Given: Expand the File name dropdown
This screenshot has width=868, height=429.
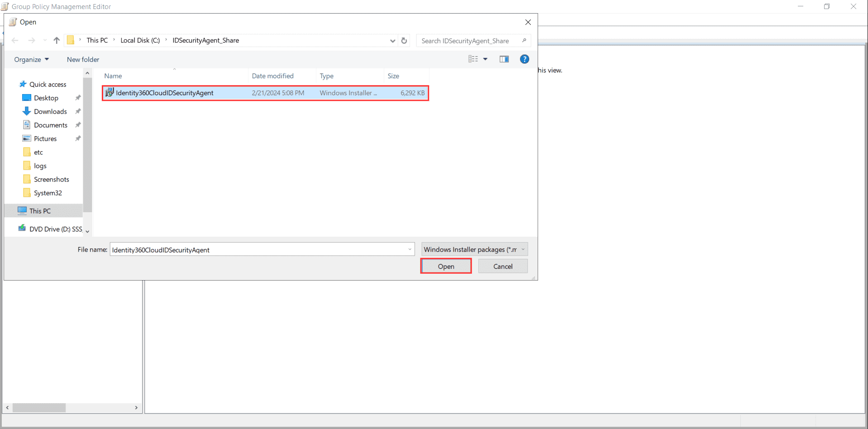Looking at the screenshot, I should point(410,249).
